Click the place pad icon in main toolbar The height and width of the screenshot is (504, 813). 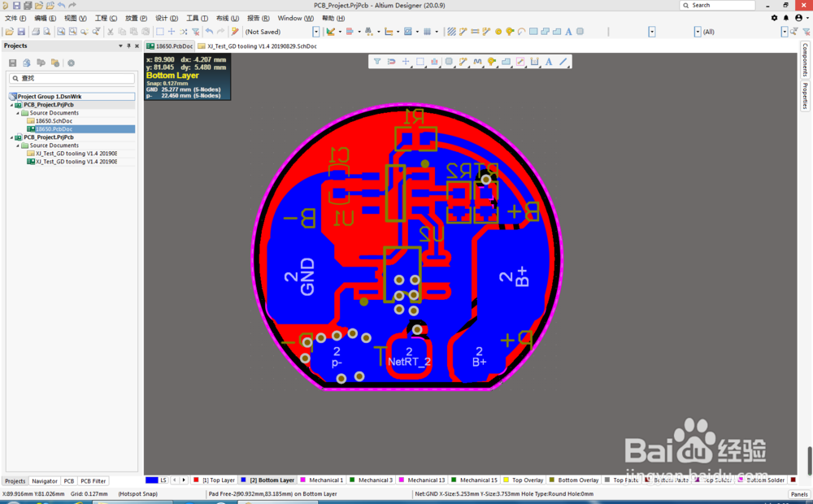click(x=498, y=32)
